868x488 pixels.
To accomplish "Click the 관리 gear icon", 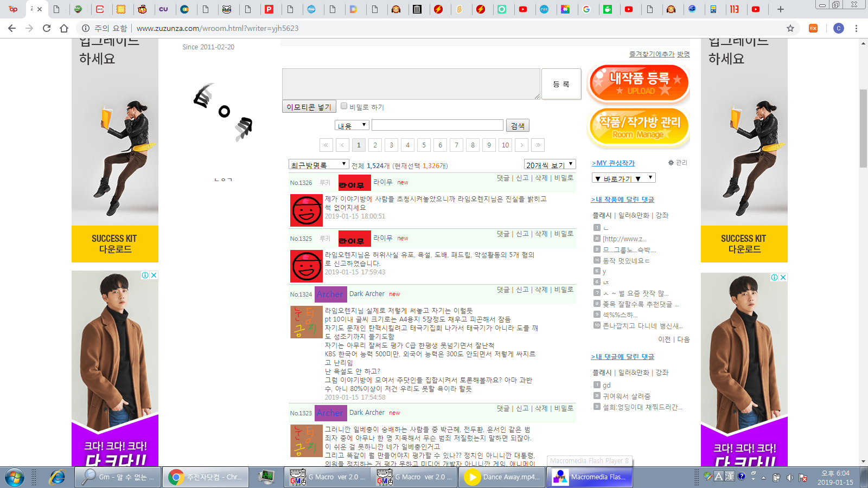I will [671, 163].
